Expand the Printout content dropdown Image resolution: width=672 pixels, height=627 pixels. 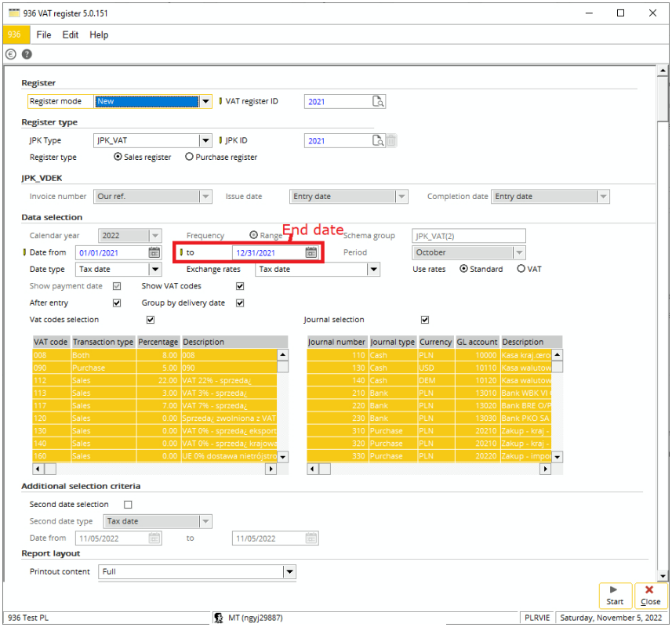[x=289, y=571]
